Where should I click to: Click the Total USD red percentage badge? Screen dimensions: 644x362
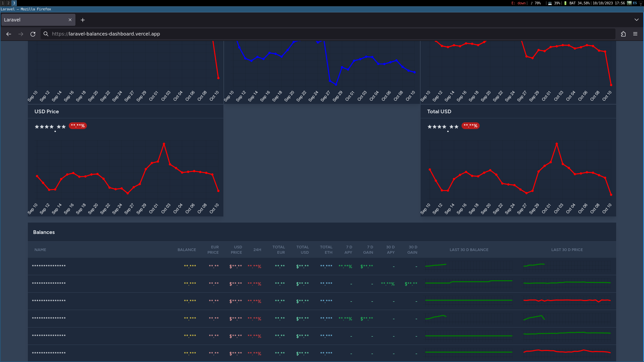(x=470, y=126)
